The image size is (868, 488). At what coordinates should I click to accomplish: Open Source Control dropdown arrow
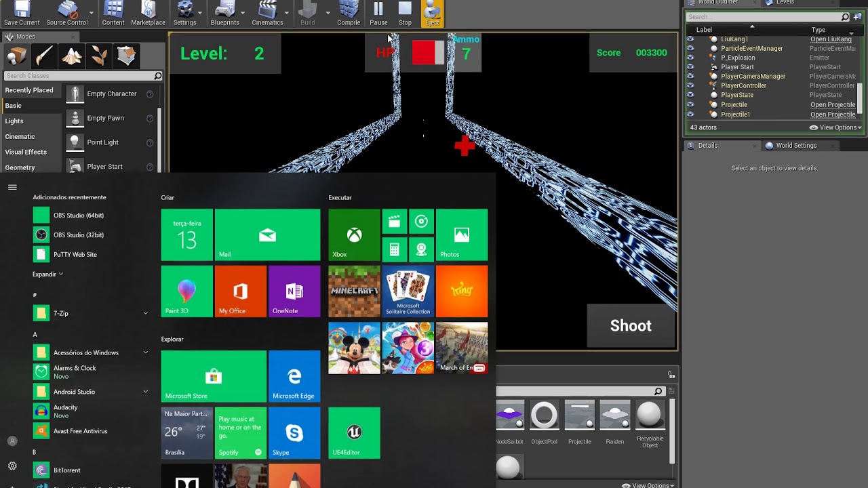coord(92,12)
